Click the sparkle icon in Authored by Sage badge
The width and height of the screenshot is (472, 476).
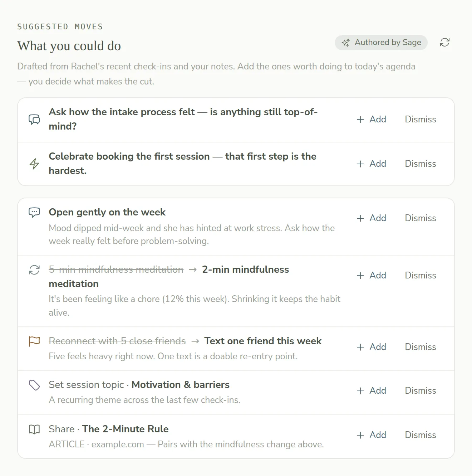tap(345, 43)
